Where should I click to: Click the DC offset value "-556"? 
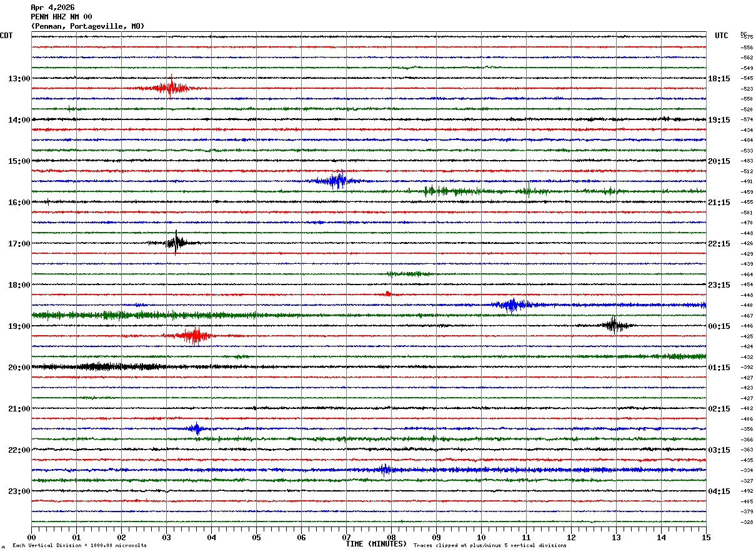point(747,48)
